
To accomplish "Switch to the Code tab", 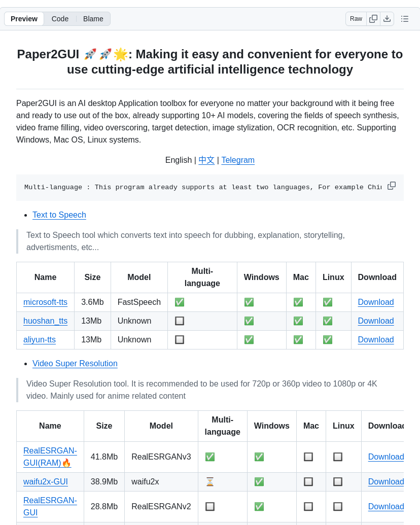I will (x=60, y=19).
